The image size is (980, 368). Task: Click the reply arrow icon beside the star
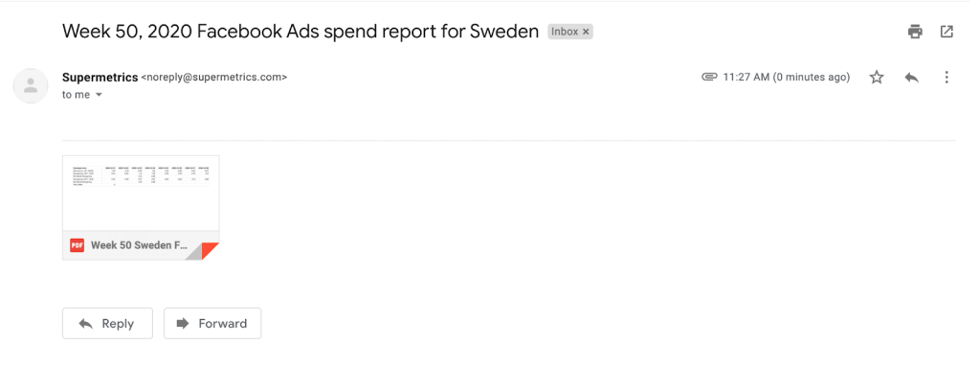click(911, 78)
